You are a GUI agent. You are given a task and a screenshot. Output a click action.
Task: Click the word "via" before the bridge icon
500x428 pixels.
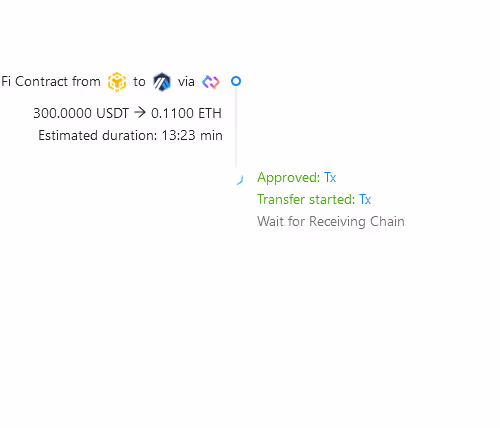186,82
